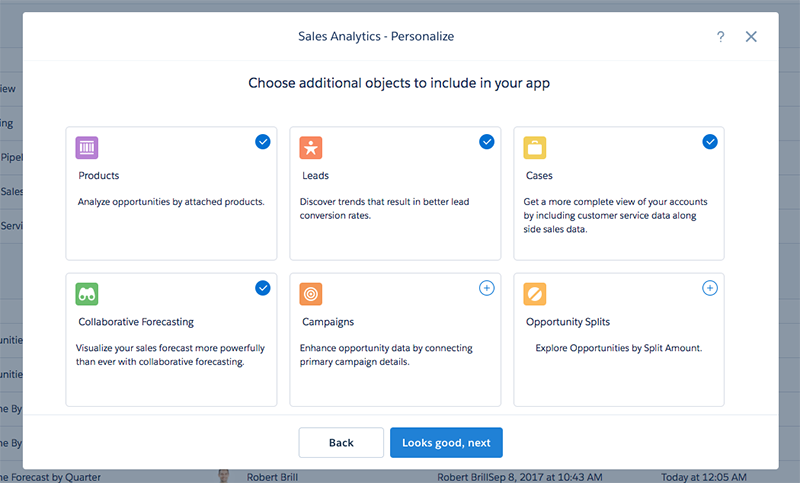Click the yellow Cases briefcase icon

click(x=535, y=148)
